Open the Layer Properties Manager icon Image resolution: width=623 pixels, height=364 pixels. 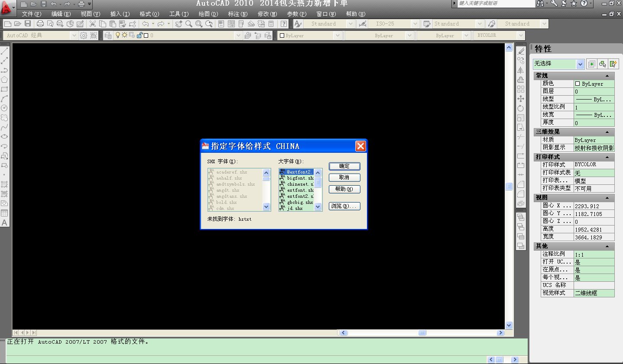click(108, 35)
